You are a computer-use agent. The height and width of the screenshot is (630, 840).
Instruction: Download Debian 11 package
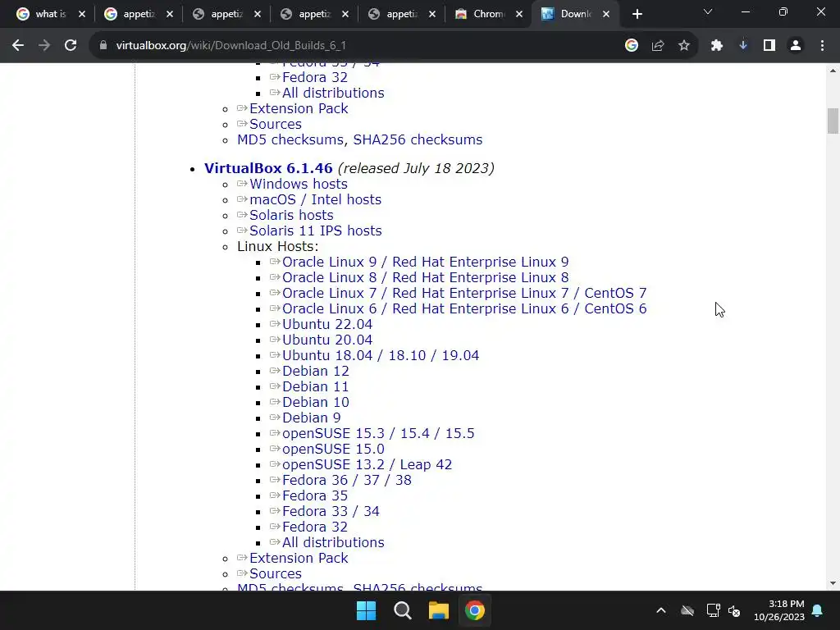[316, 386]
